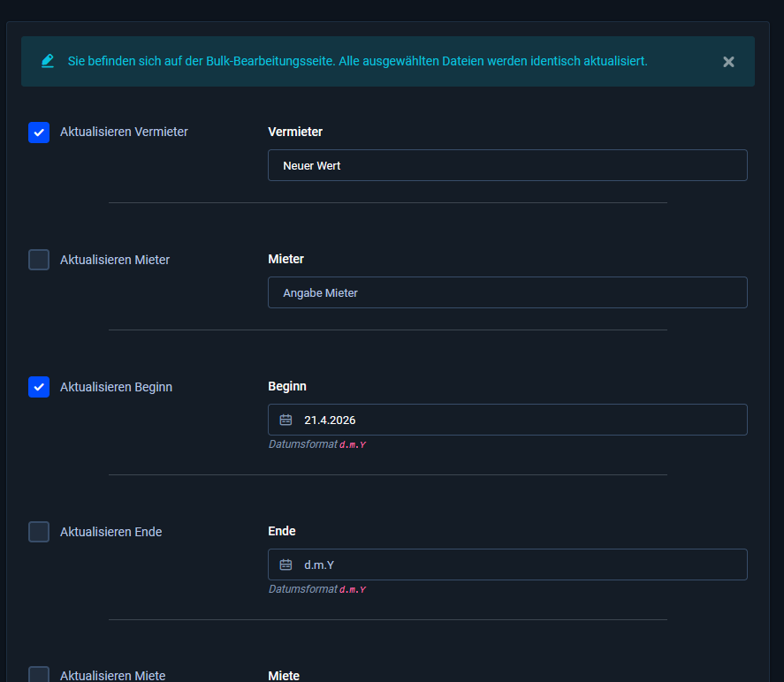
Task: Click the bold Miete field heading
Action: [x=284, y=676]
